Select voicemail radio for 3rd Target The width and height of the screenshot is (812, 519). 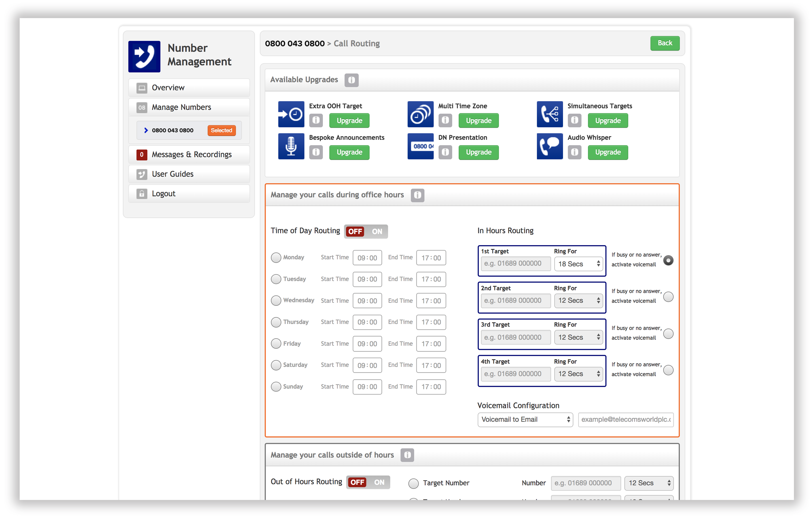(x=668, y=334)
